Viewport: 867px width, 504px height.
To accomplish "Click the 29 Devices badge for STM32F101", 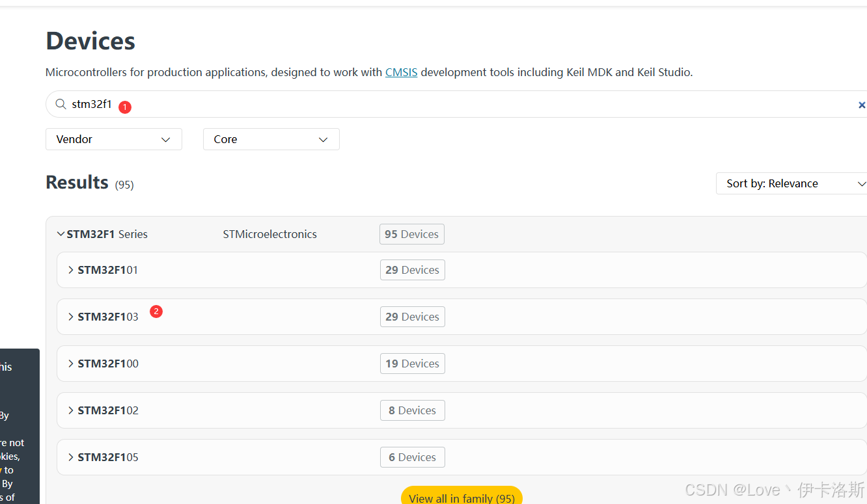I will 413,270.
